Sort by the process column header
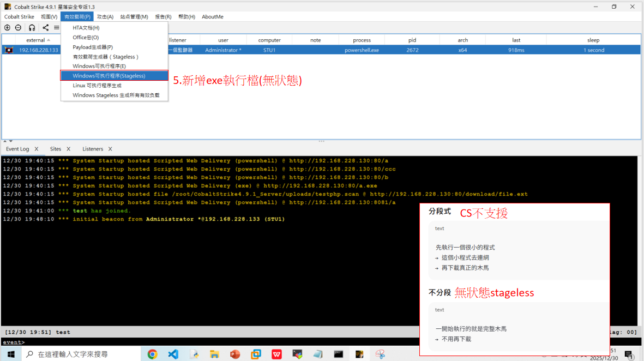 [362, 40]
